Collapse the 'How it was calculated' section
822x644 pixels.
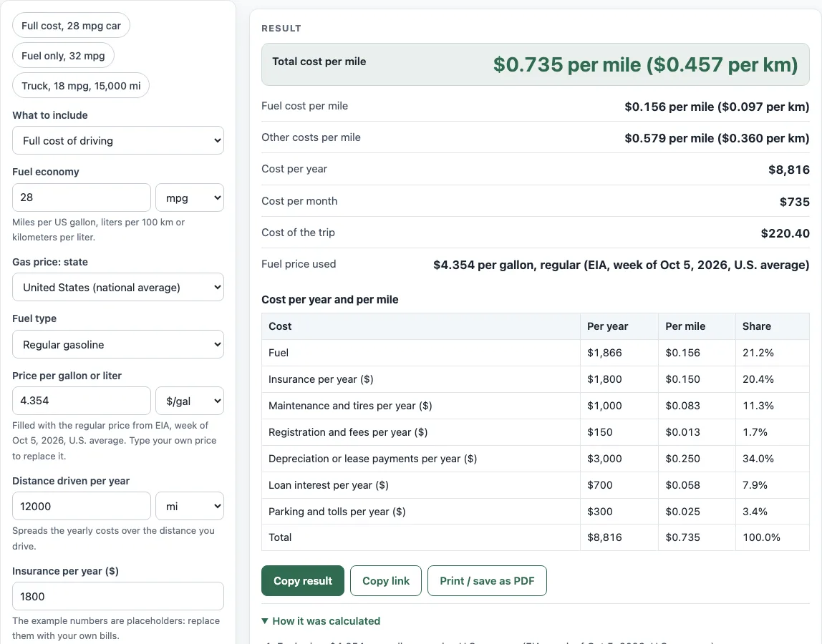(321, 621)
